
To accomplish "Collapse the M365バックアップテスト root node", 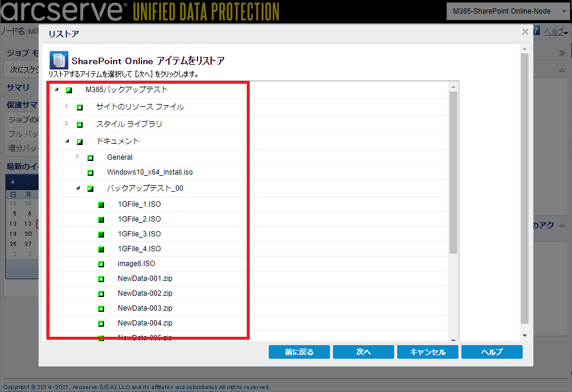I will coord(56,89).
